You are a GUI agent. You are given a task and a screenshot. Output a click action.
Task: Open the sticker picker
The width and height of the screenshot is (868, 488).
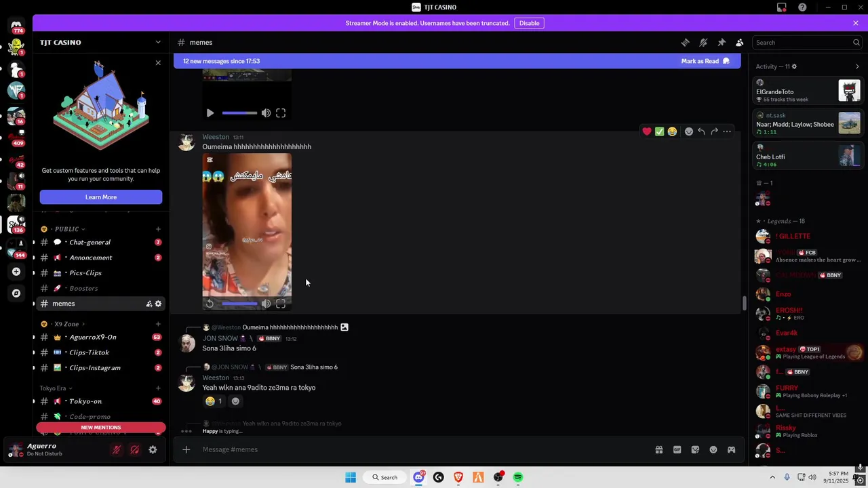[695, 449]
